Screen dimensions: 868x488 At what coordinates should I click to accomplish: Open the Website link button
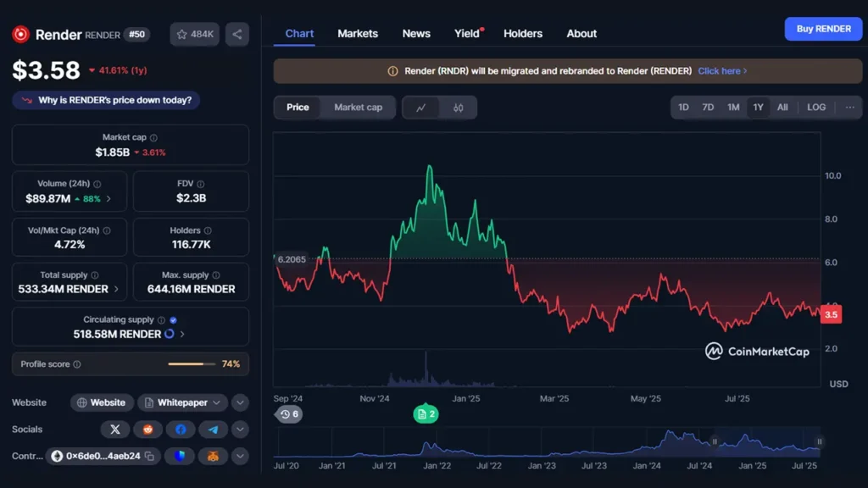pyautogui.click(x=102, y=402)
